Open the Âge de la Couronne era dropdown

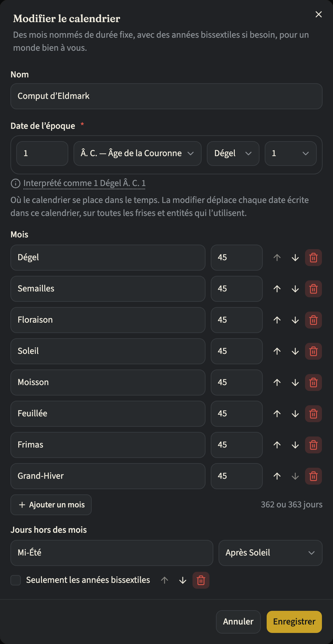(138, 154)
